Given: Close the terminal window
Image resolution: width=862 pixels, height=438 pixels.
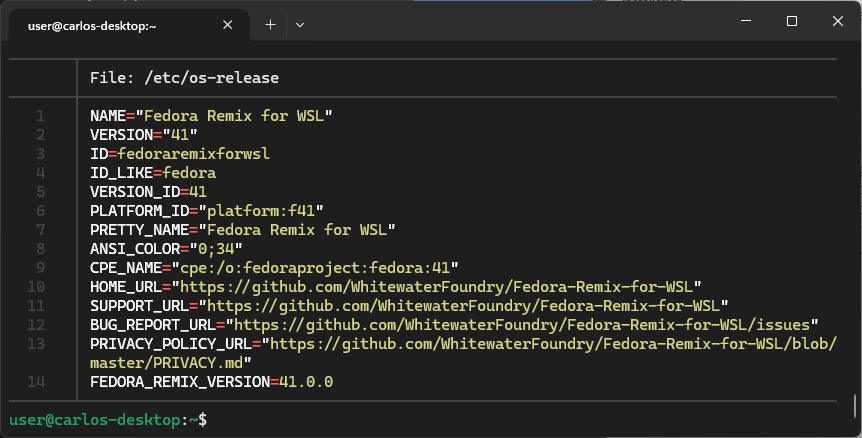Looking at the screenshot, I should 837,21.
